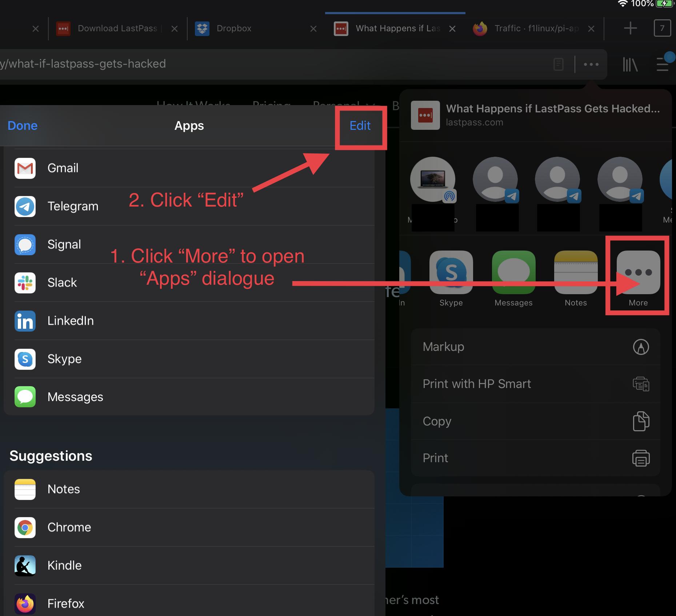Share to Notes in share sheet

[576, 272]
